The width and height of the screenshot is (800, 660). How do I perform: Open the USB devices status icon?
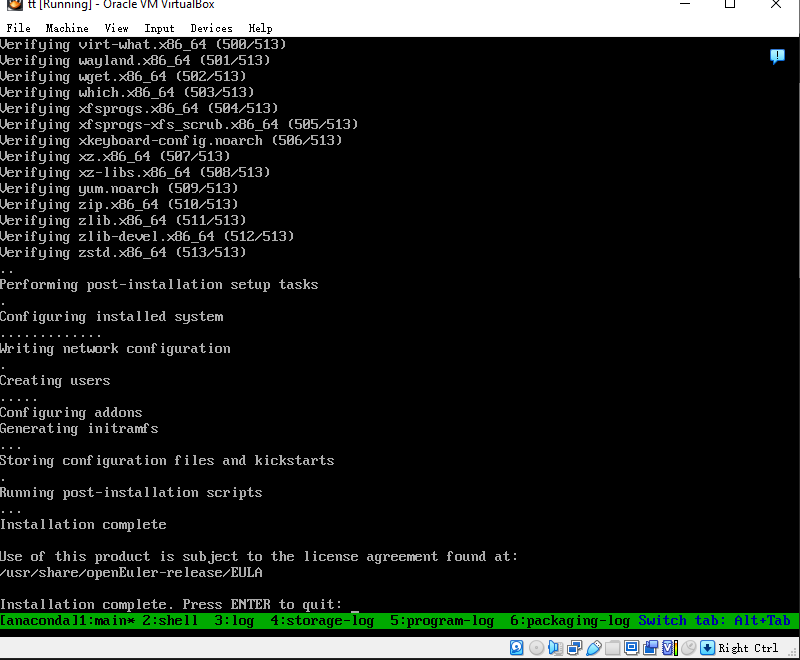[x=593, y=647]
